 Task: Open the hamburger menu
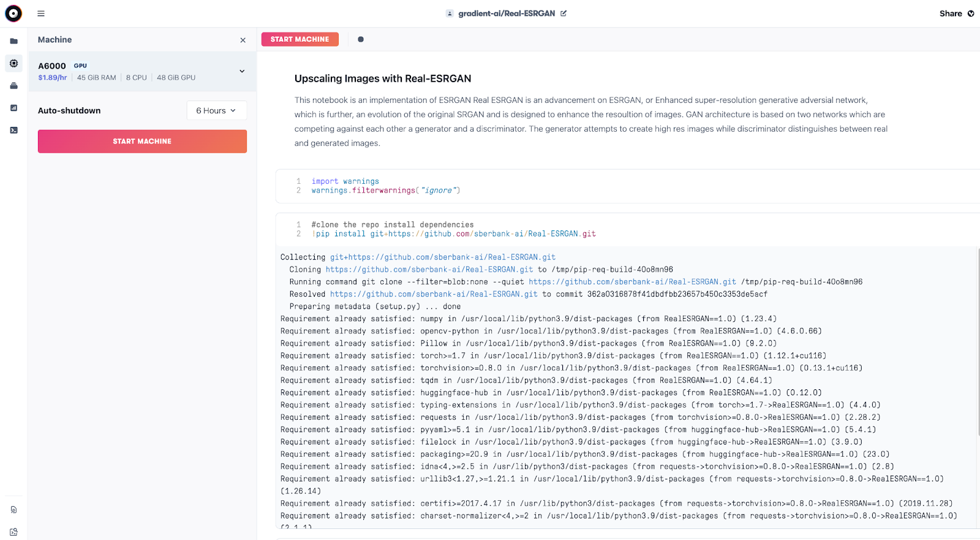[x=41, y=13]
